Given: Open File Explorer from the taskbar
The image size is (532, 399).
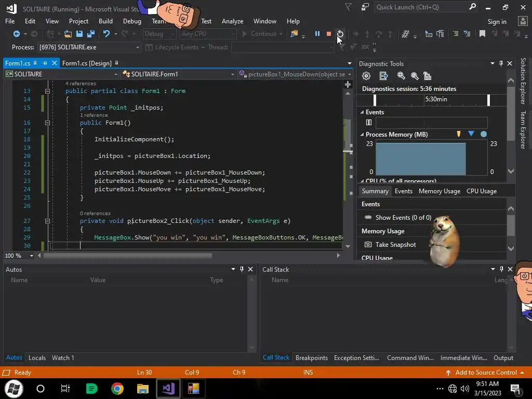Looking at the screenshot, I should click(x=143, y=389).
